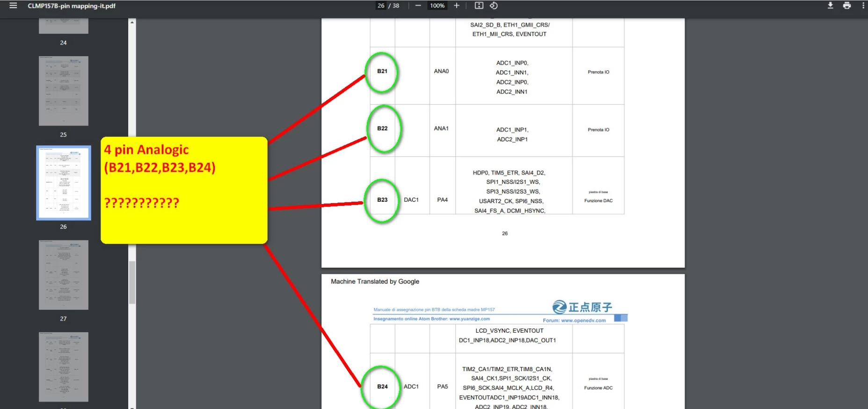This screenshot has width=868, height=409.
Task: Open the thumbnail below page 27
Action: point(64,367)
